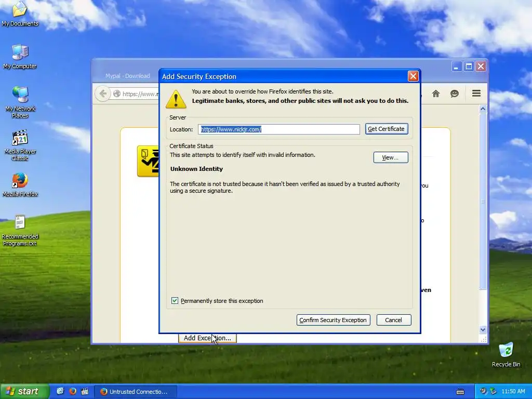The image size is (532, 399).
Task: Open My Network Places icon
Action: click(20, 102)
